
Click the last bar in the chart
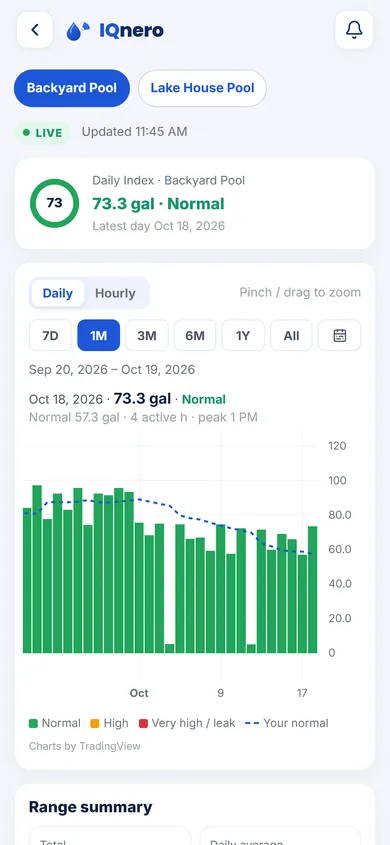312,590
